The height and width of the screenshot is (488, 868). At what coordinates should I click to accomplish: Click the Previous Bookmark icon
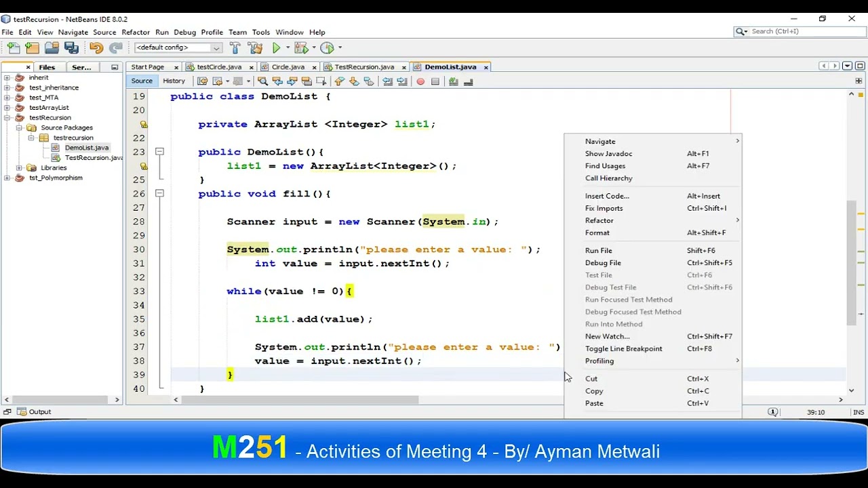(x=339, y=81)
